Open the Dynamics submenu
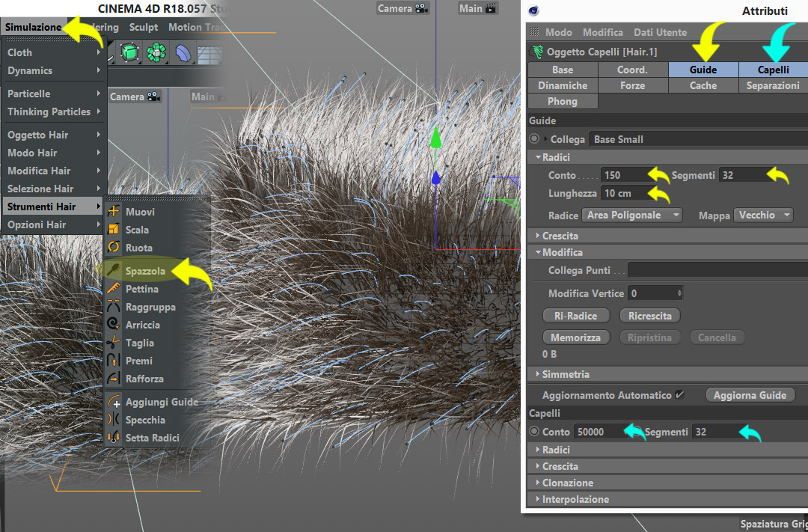Image resolution: width=808 pixels, height=532 pixels. click(x=54, y=70)
